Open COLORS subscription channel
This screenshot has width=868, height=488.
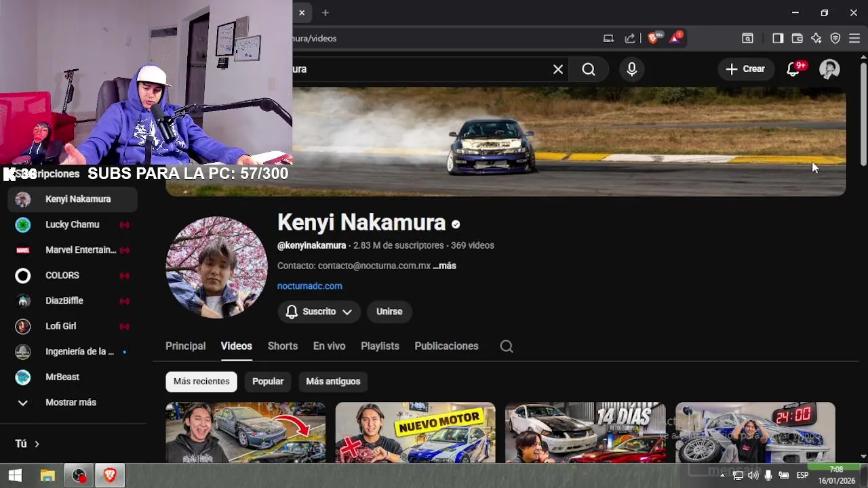pyautogui.click(x=73, y=275)
